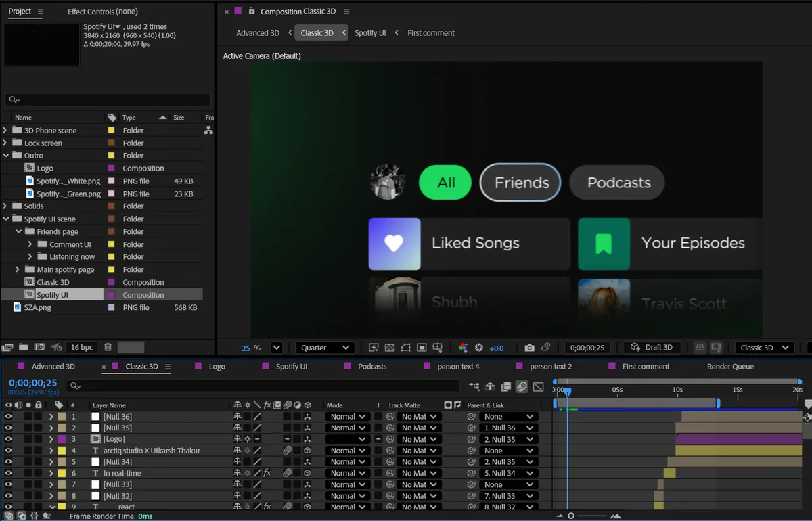Image resolution: width=812 pixels, height=521 pixels.
Task: Click the New Composition icon in Project panel
Action: [39, 347]
